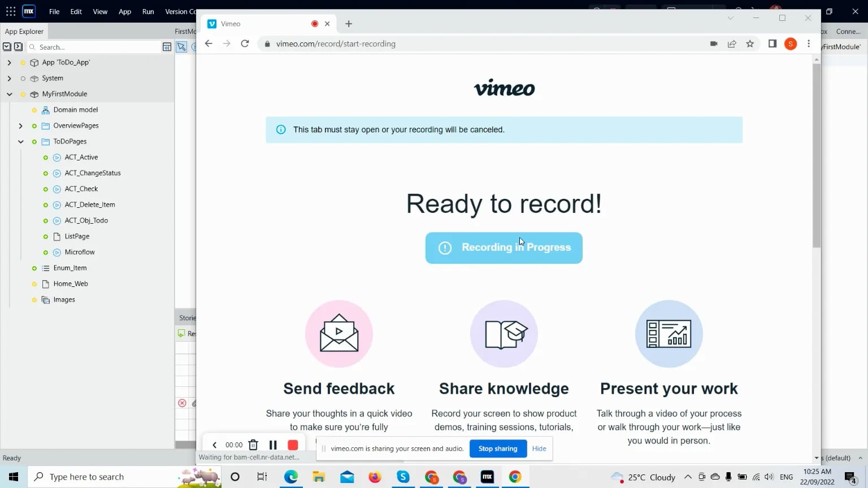The height and width of the screenshot is (488, 868).
Task: Select the ACT_Active microflow
Action: pos(81,157)
